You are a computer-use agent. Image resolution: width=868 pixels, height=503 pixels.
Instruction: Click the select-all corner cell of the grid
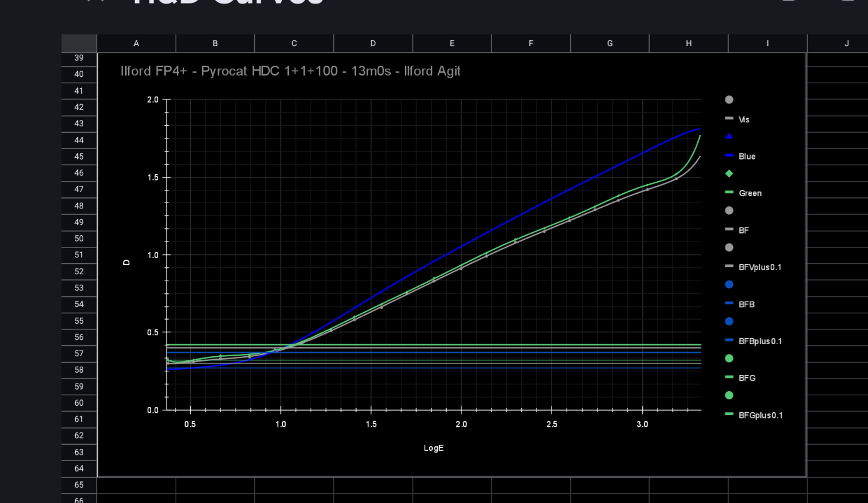pos(79,44)
